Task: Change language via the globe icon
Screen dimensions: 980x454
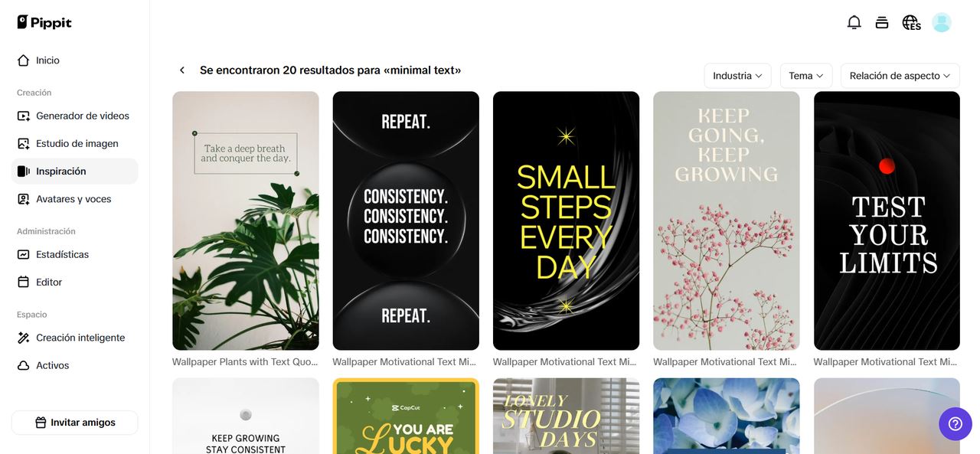Action: tap(911, 22)
